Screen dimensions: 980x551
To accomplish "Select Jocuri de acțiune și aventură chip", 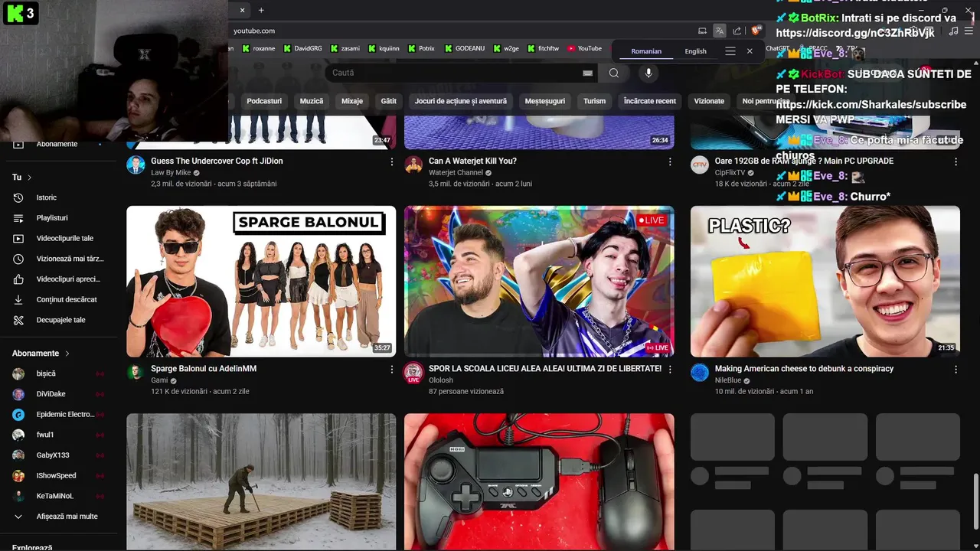I will click(461, 101).
